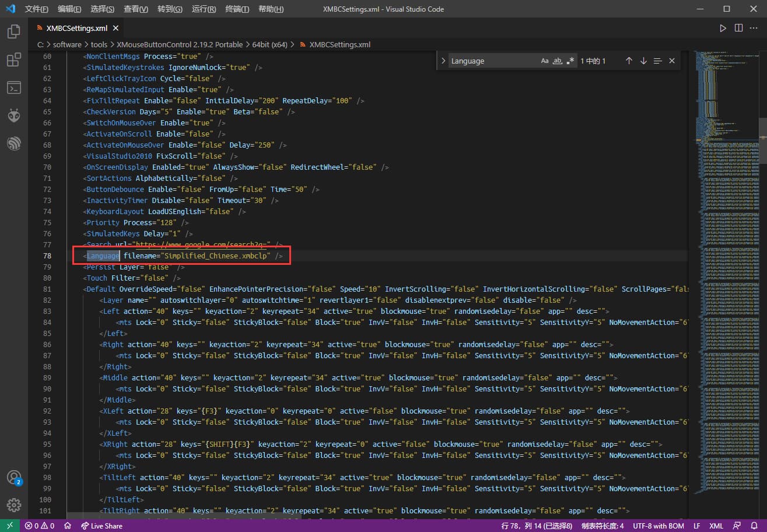The height and width of the screenshot is (532, 767).
Task: Go to previous match arrow in find widget
Action: click(x=629, y=61)
